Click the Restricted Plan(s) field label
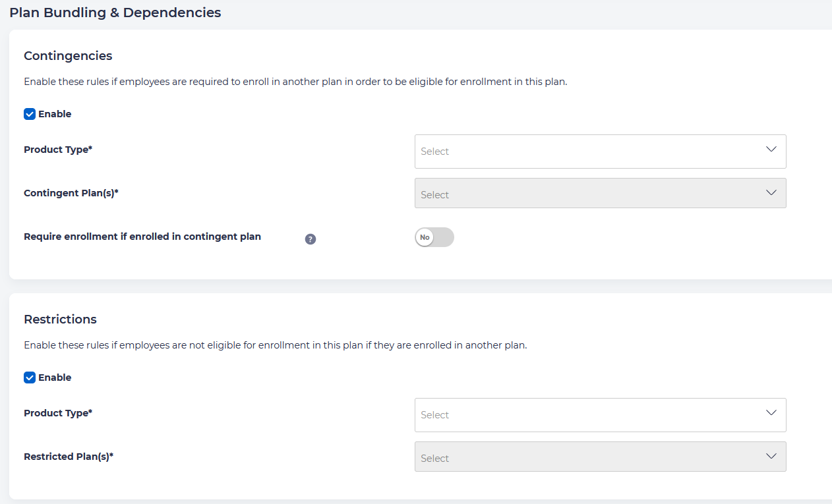This screenshot has width=832, height=504. click(x=69, y=457)
